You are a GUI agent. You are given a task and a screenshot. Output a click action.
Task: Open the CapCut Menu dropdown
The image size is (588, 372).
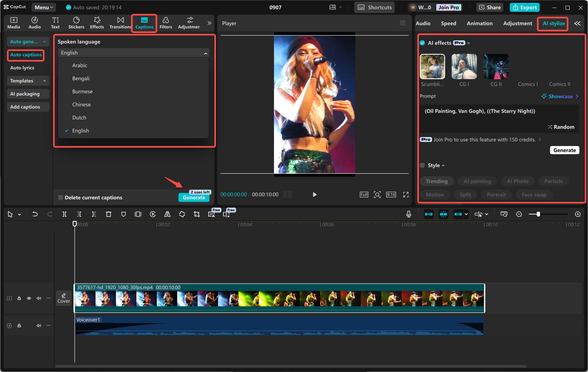44,7
